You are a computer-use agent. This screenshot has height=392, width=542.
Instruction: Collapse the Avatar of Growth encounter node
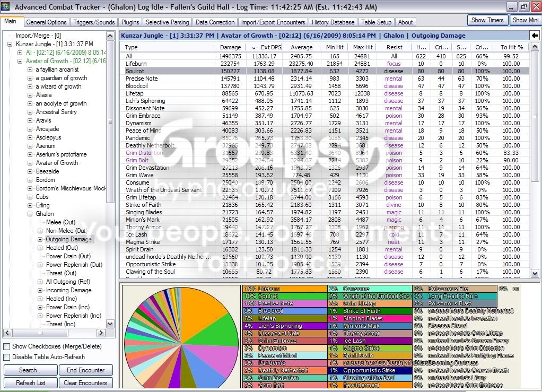20,61
